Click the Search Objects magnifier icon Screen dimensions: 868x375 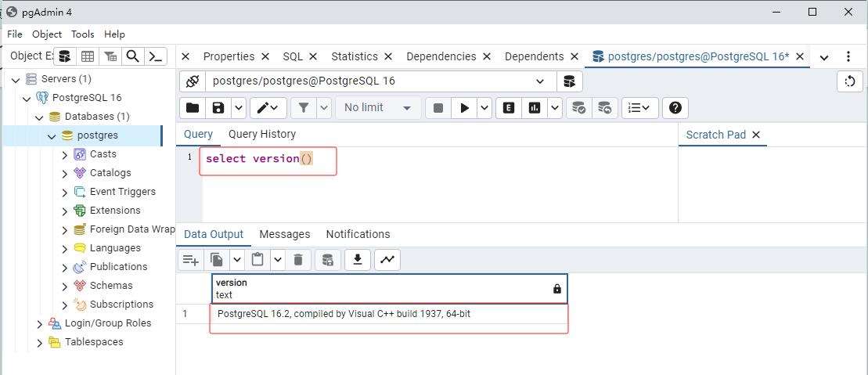(x=133, y=56)
